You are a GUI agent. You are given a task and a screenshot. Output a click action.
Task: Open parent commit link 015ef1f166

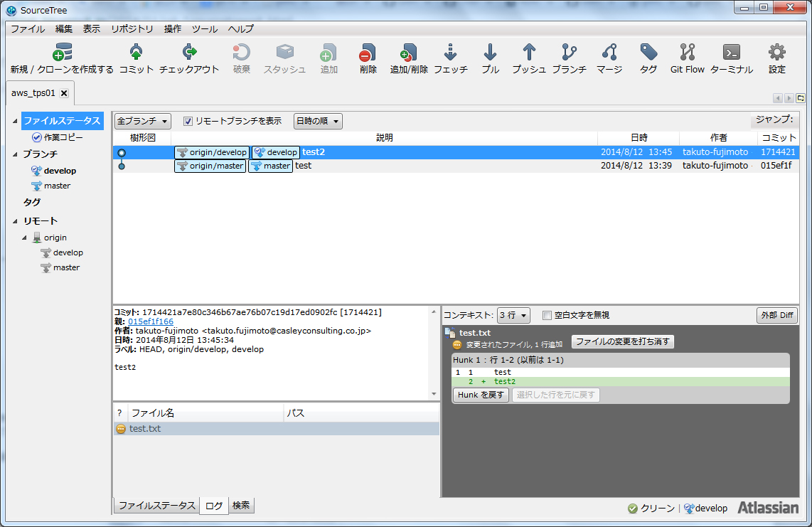click(x=151, y=321)
